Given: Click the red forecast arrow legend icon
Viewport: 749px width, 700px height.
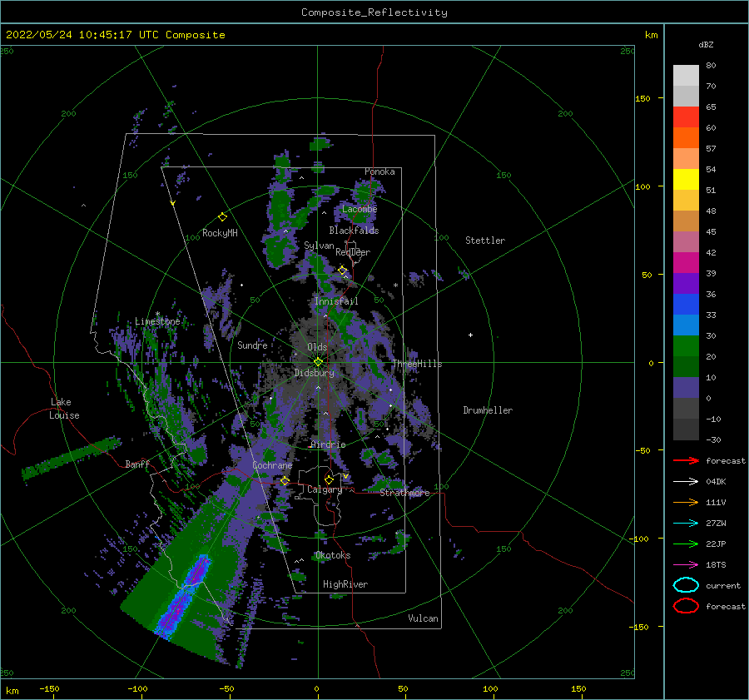Looking at the screenshot, I should pos(686,460).
